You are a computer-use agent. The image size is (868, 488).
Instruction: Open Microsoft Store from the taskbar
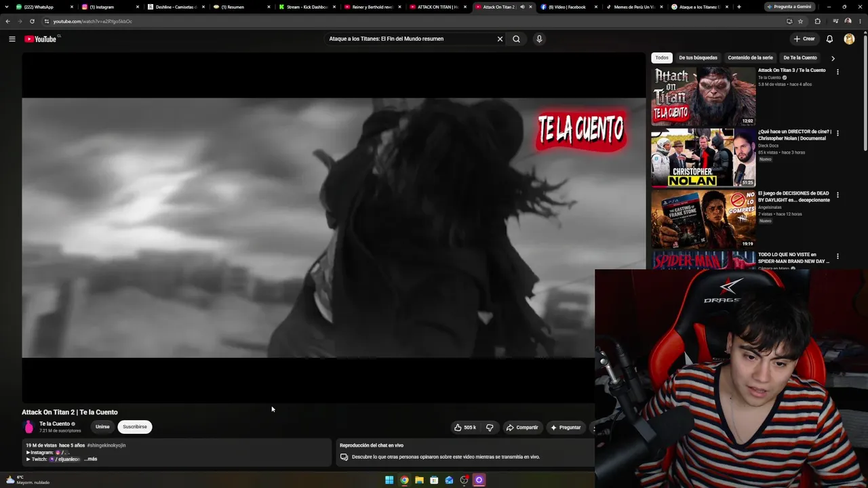[x=434, y=480]
